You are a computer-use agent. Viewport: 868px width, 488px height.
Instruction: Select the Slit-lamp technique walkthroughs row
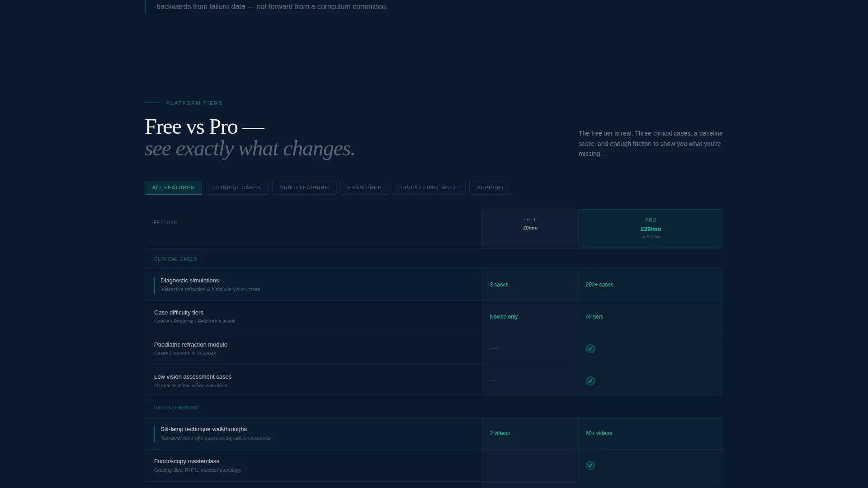coord(434,433)
